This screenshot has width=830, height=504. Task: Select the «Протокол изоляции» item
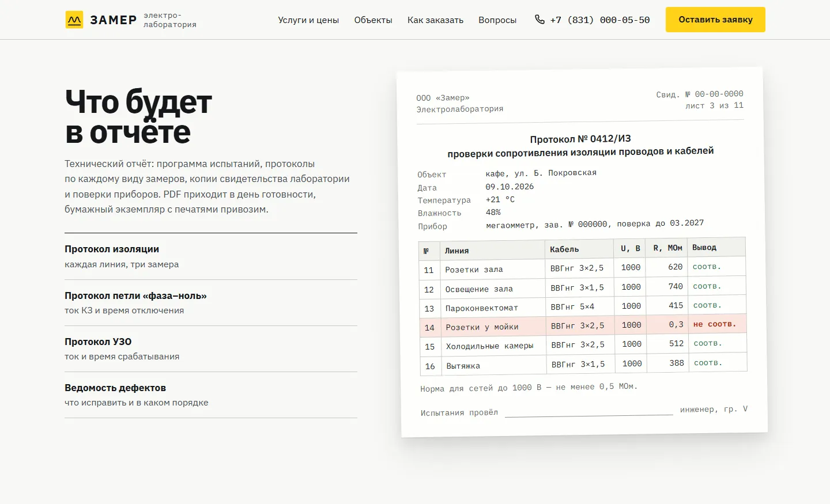tap(211, 256)
